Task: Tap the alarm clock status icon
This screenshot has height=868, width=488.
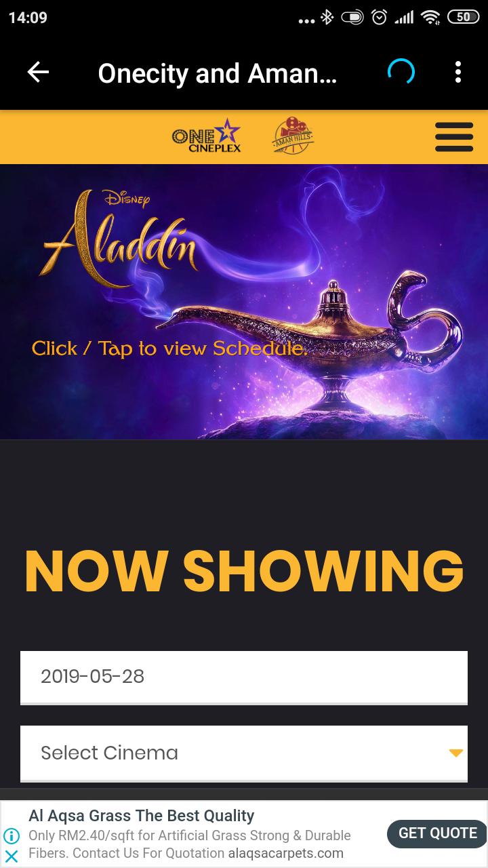Action: click(379, 18)
